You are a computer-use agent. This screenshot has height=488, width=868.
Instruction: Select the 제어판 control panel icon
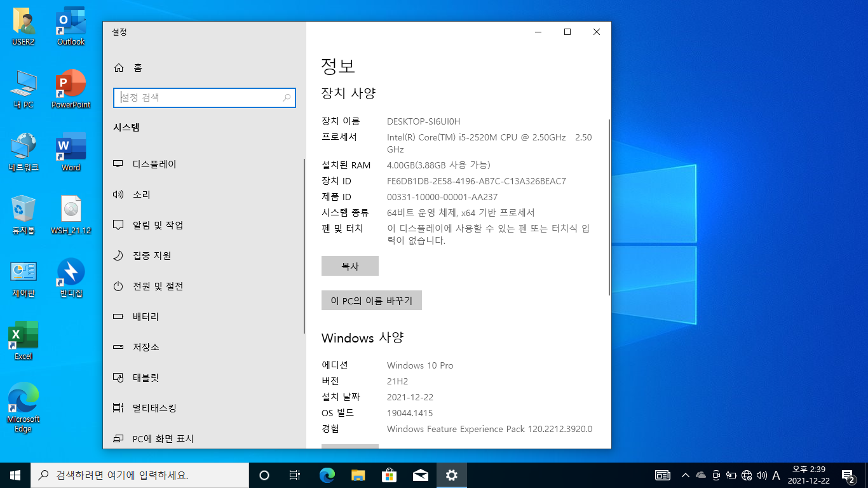point(24,278)
